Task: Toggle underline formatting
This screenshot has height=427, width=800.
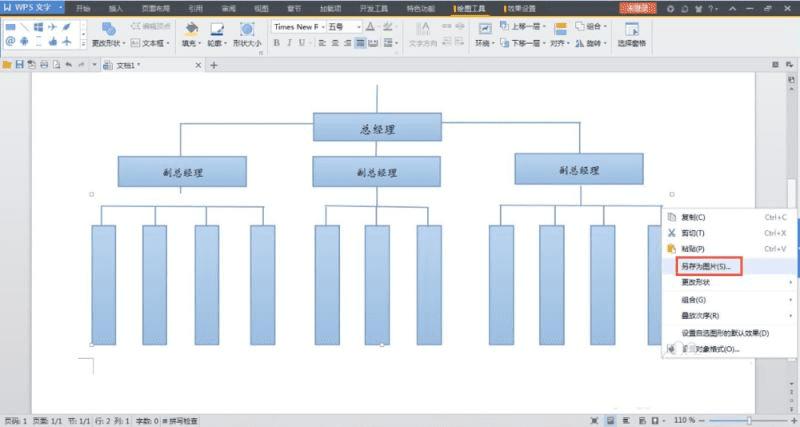Action: 302,43
